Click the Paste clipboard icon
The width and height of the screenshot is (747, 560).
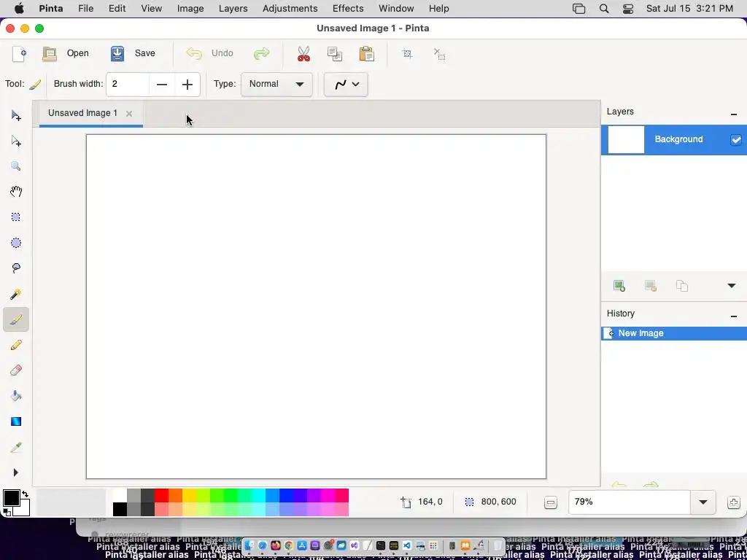click(366, 54)
